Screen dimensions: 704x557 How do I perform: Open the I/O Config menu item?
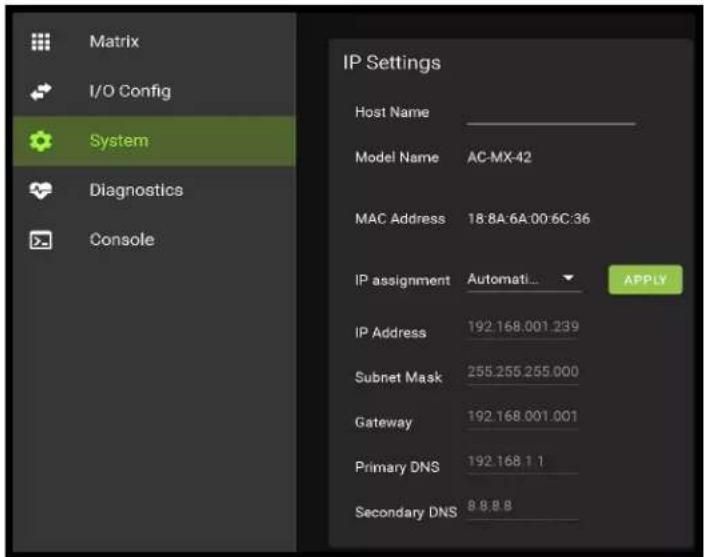(x=154, y=92)
